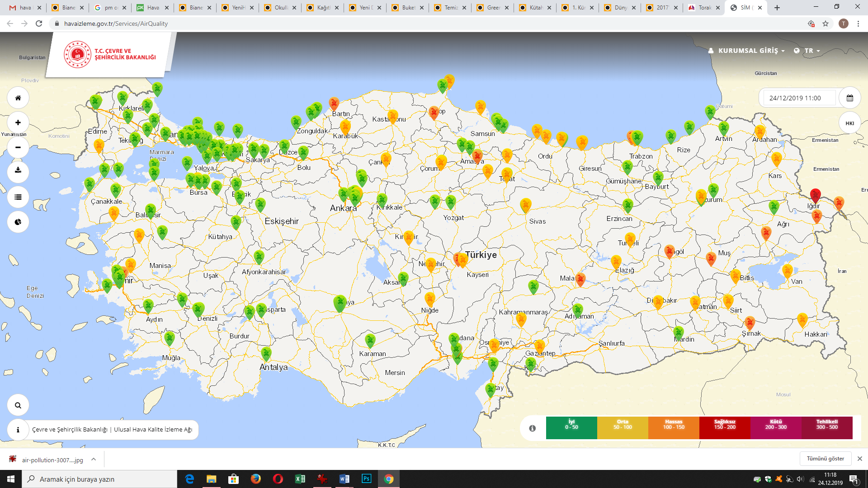Switch to the Kütah browser tab
The width and height of the screenshot is (868, 488).
click(535, 8)
